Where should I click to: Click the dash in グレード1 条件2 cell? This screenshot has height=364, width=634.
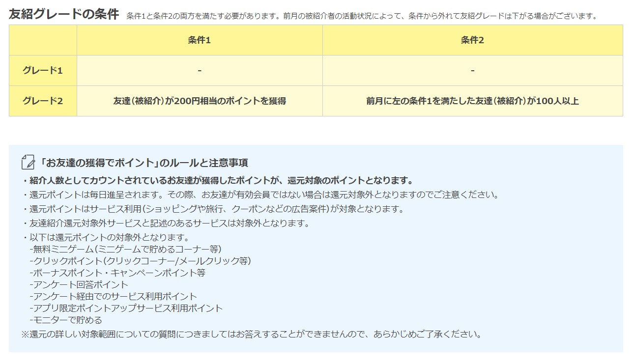click(472, 71)
